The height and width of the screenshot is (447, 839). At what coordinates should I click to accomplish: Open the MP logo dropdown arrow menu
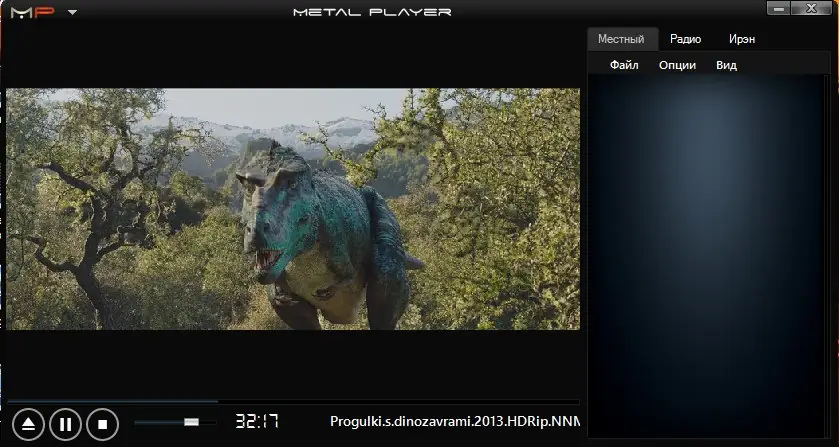[72, 12]
